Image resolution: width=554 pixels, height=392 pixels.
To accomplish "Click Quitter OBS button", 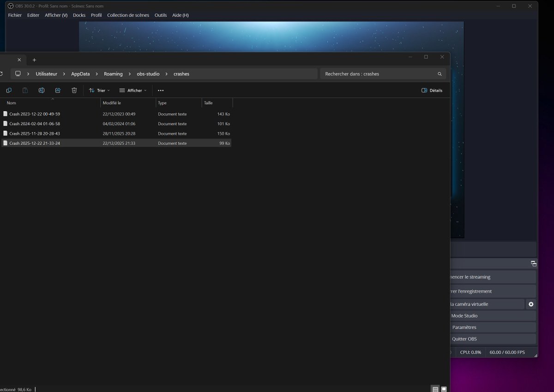I will coord(493,339).
